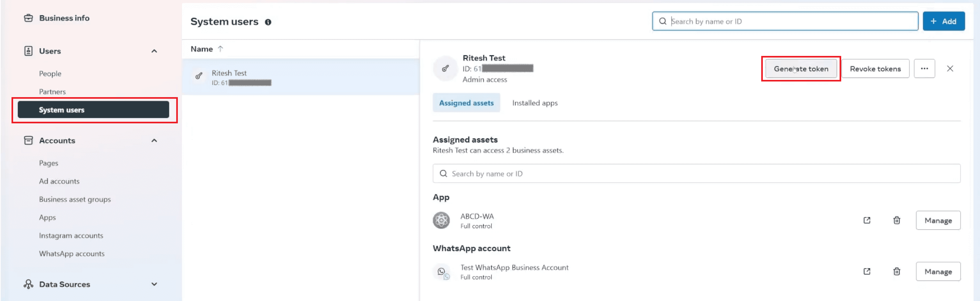Click the Accounts section icon
Screen dimensions: 980x301
[28, 140]
